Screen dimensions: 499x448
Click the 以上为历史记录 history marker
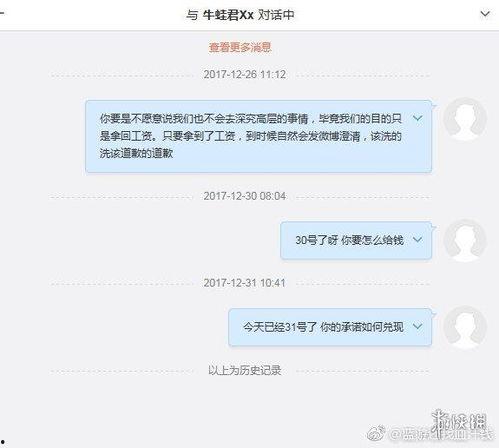(245, 370)
